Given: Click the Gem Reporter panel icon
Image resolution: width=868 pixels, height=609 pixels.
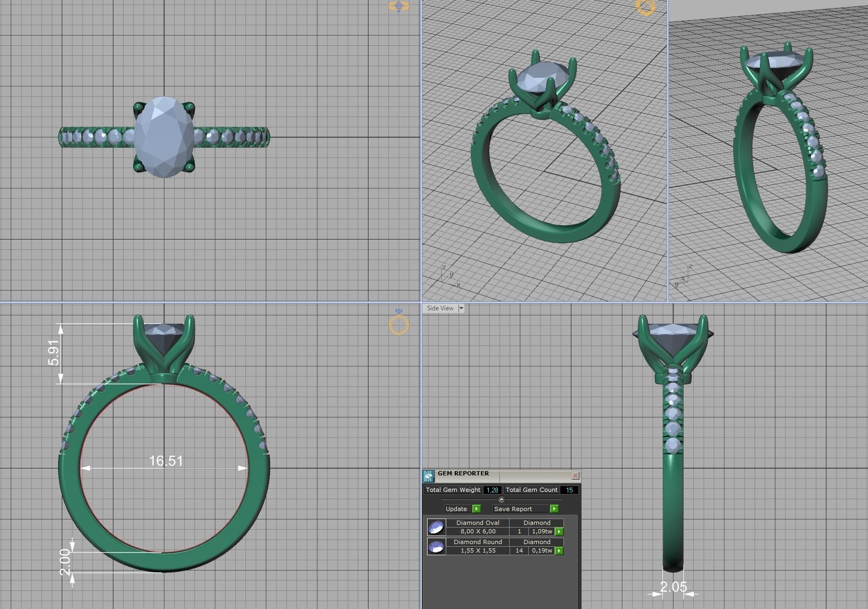Looking at the screenshot, I should 428,476.
